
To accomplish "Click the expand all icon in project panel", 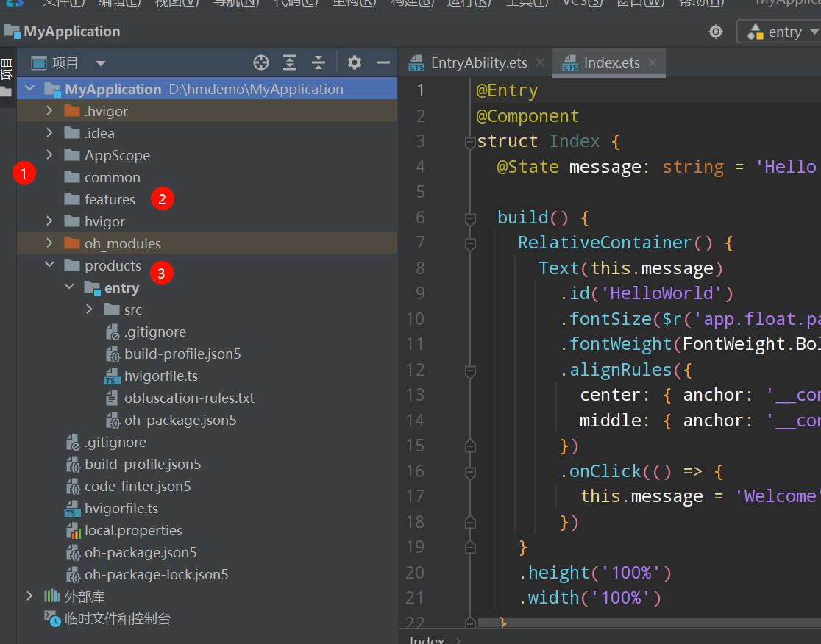I will coord(290,62).
